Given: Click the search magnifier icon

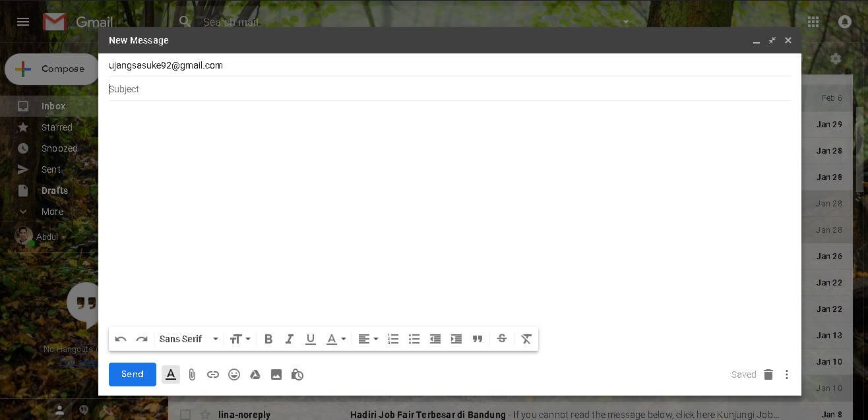Looking at the screenshot, I should [x=185, y=22].
